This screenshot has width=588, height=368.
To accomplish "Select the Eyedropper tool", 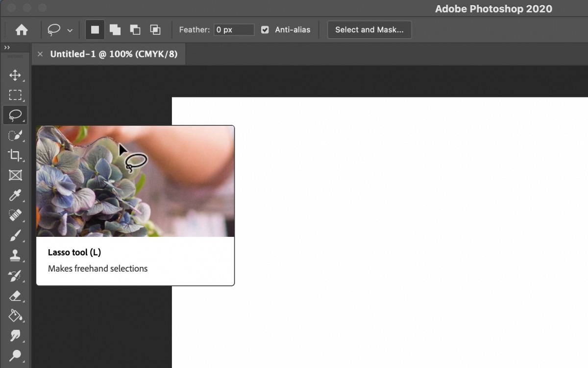I will point(15,196).
